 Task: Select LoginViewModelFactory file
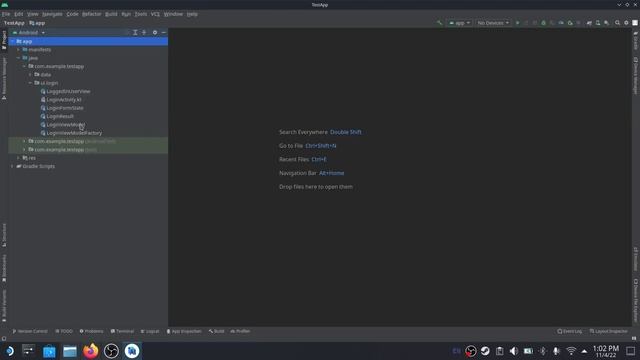[74, 133]
